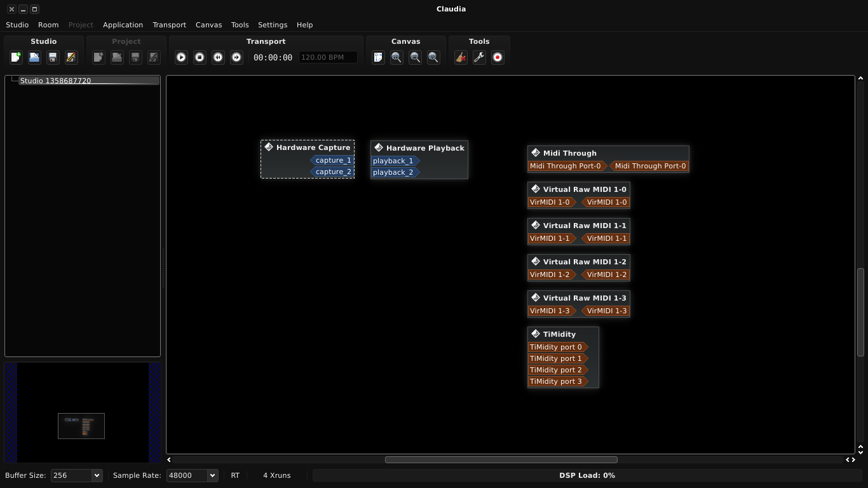This screenshot has height=488, width=868.
Task: Click the New Studio icon
Action: 16,57
